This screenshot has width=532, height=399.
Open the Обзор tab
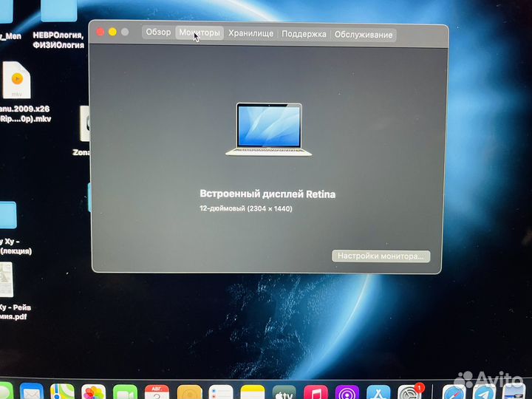pyautogui.click(x=158, y=33)
